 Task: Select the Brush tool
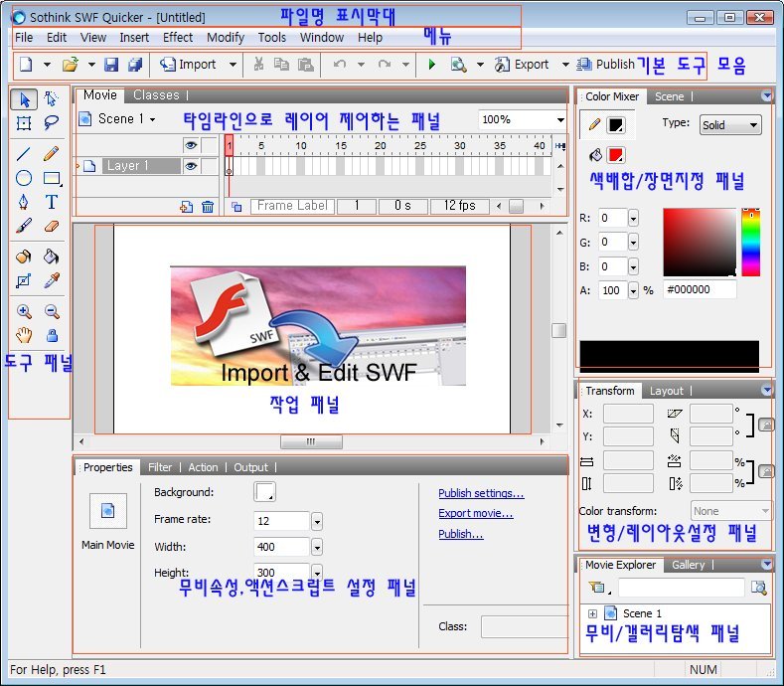24,226
